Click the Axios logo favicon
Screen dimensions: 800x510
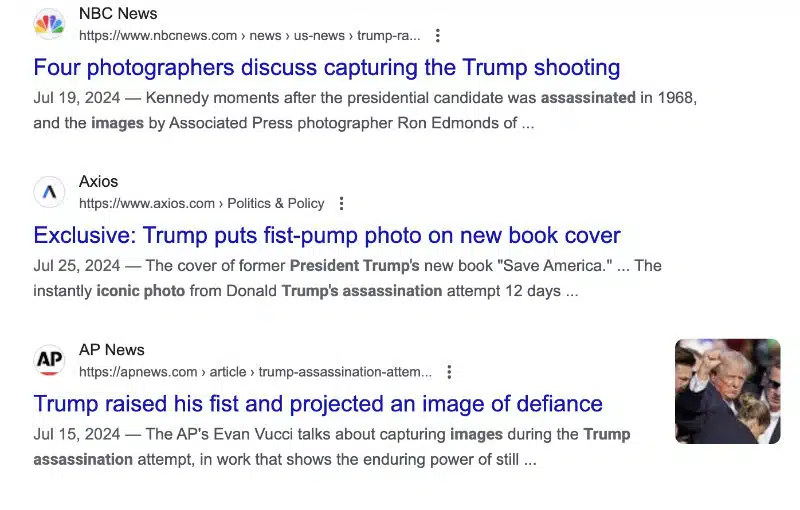pyautogui.click(x=49, y=192)
